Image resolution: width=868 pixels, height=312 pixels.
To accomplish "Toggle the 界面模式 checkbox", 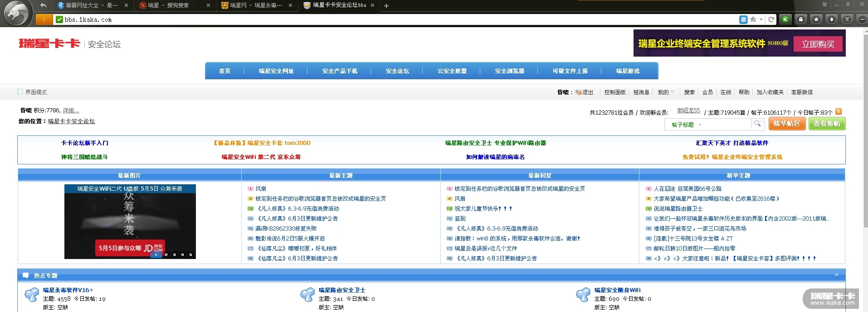I will (x=20, y=91).
